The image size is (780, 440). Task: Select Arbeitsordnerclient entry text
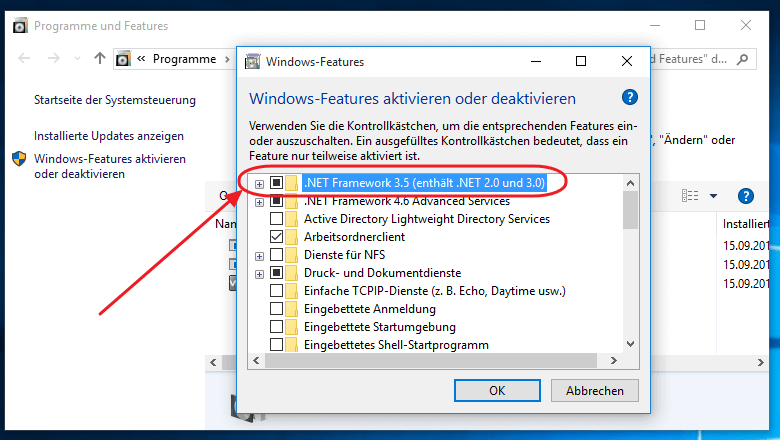[x=354, y=237]
